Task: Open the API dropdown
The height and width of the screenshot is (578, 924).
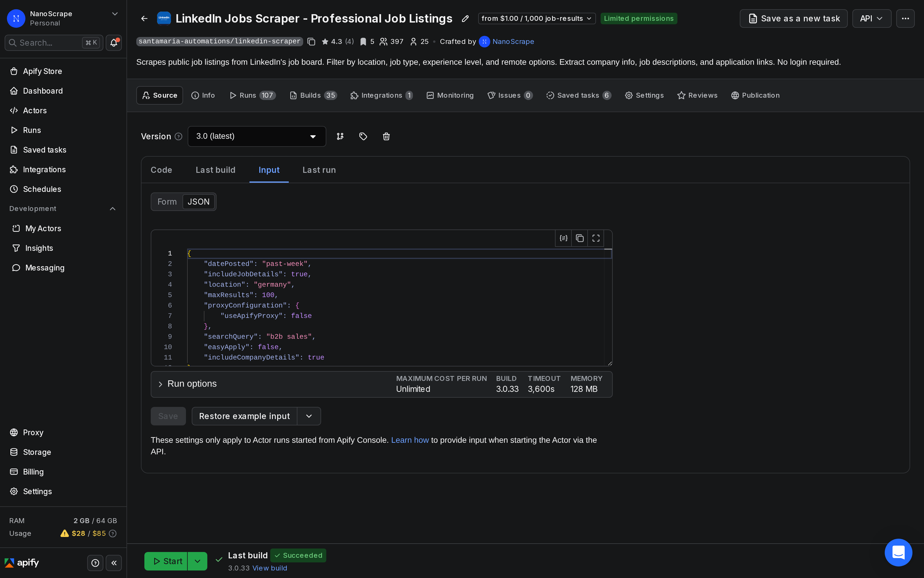Action: [872, 18]
